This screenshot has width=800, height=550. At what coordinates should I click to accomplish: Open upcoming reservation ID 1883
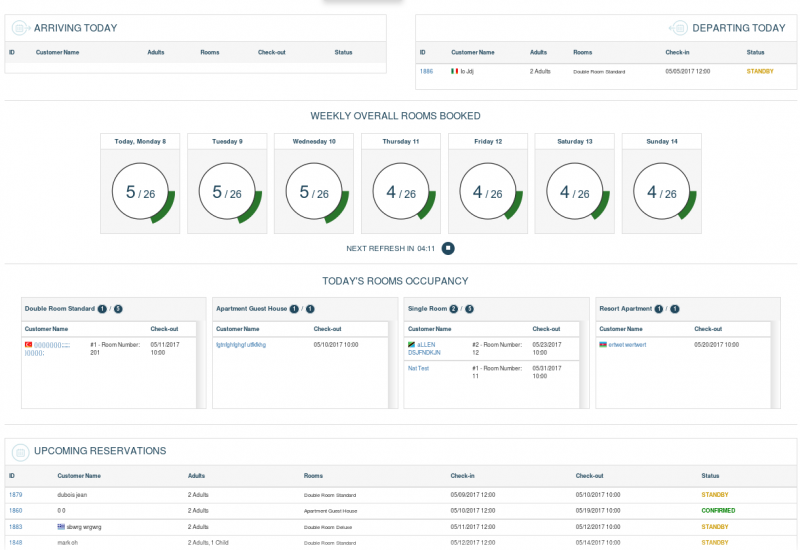(15, 526)
